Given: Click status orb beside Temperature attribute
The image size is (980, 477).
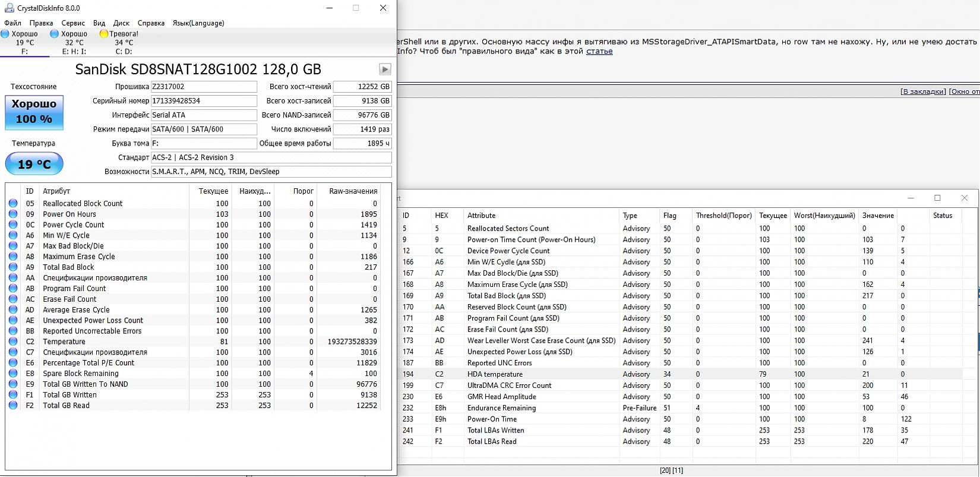Looking at the screenshot, I should (13, 342).
